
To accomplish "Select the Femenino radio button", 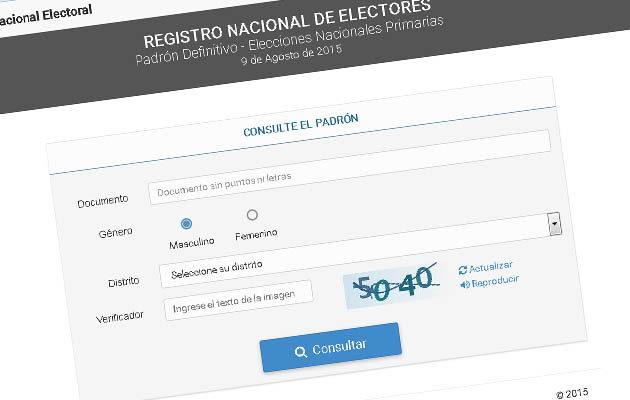I will click(x=252, y=215).
